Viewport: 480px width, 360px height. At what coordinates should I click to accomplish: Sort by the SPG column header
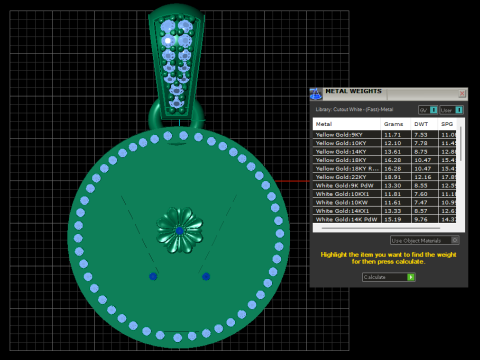coord(447,124)
